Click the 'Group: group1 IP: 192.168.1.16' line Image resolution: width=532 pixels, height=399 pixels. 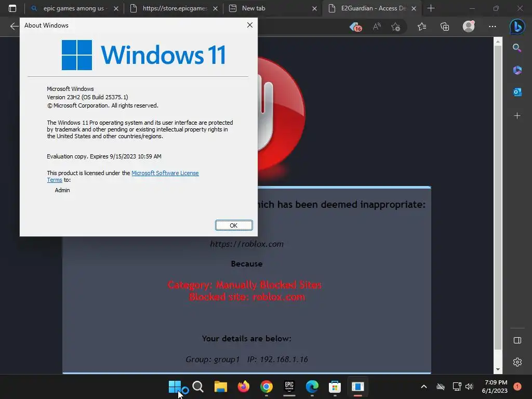(x=247, y=360)
